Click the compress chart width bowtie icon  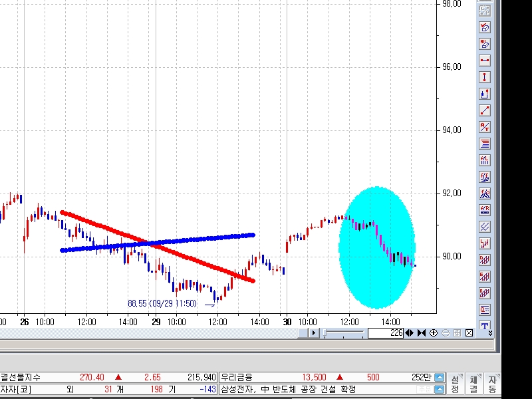click(421, 332)
